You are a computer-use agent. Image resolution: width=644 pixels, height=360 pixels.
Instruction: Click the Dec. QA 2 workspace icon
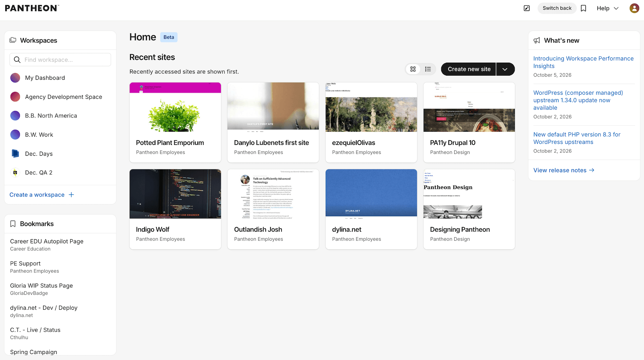tap(15, 173)
